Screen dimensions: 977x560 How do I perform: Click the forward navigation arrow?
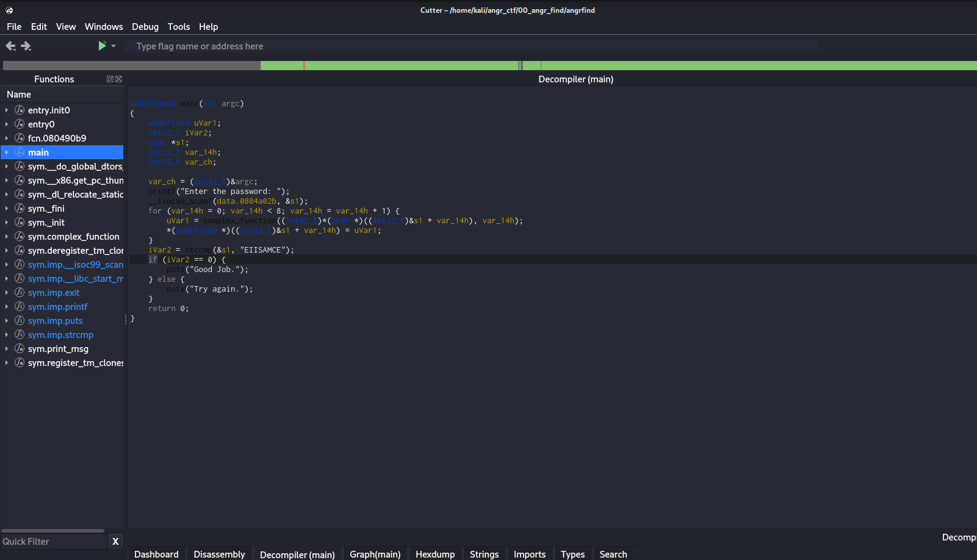[26, 46]
